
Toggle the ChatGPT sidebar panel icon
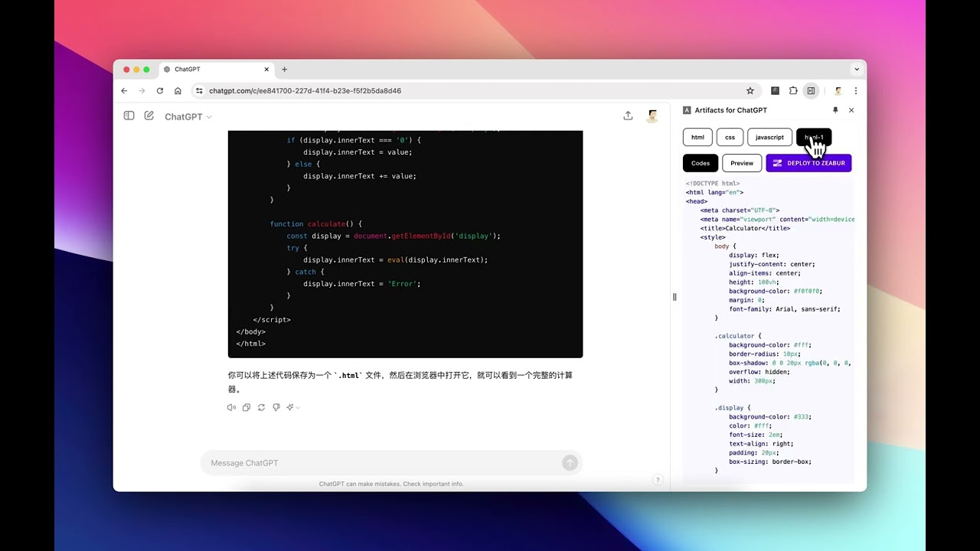[x=129, y=116]
